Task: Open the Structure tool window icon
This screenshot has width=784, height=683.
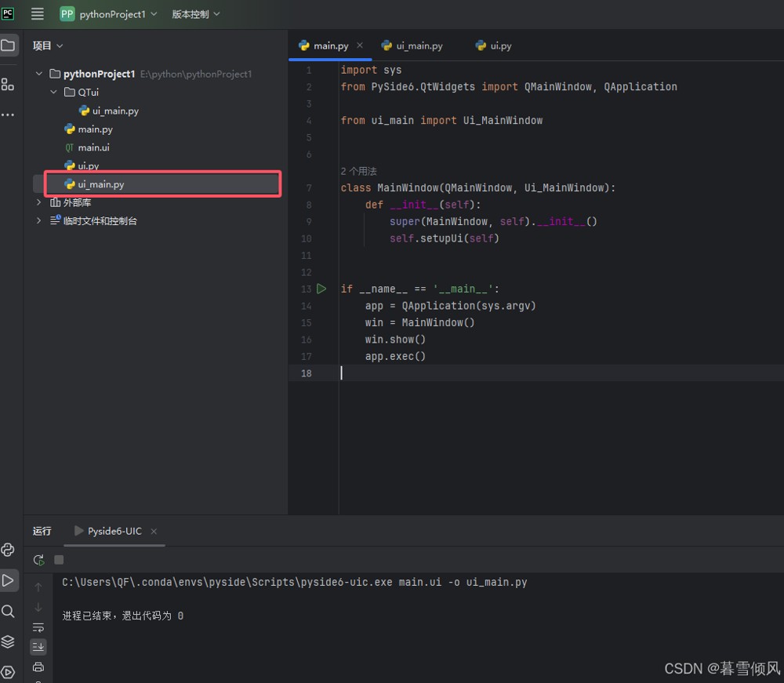Action: tap(8, 84)
